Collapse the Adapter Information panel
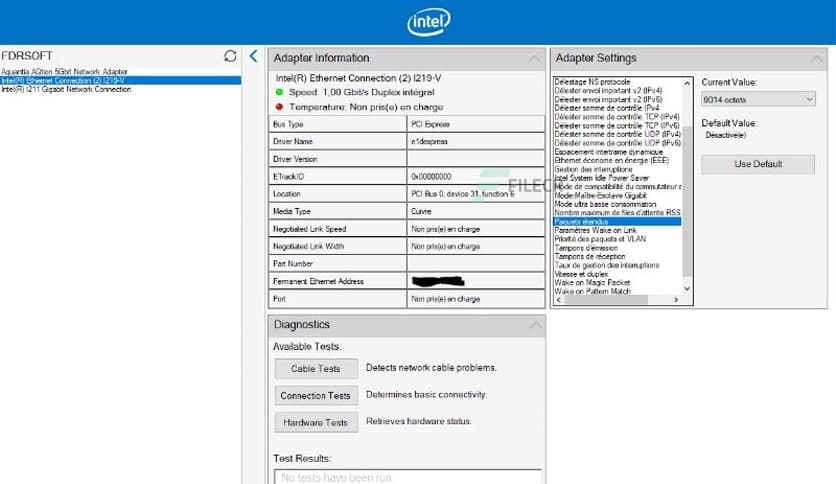836x484 pixels. pyautogui.click(x=534, y=59)
